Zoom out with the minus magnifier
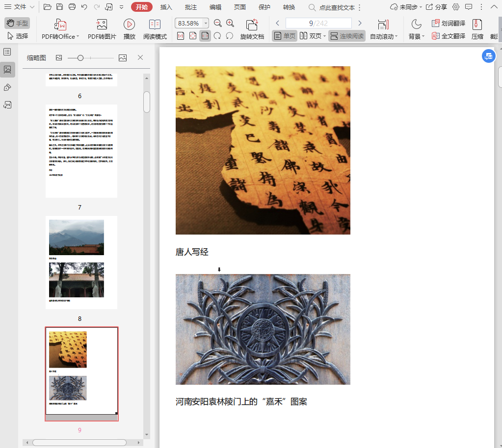 pos(218,23)
